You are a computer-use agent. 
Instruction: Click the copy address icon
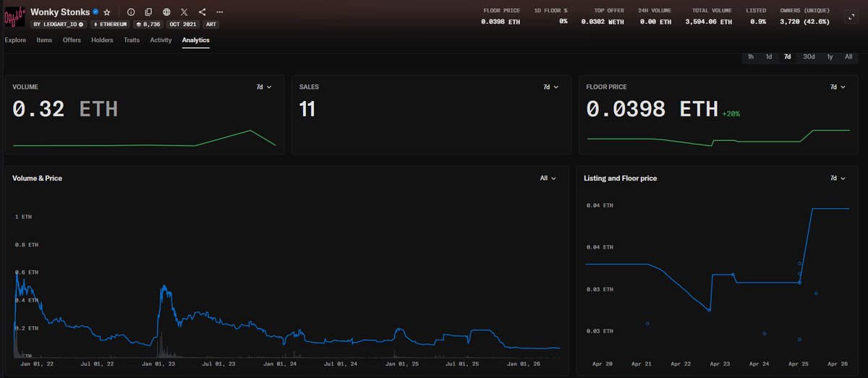pyautogui.click(x=148, y=12)
